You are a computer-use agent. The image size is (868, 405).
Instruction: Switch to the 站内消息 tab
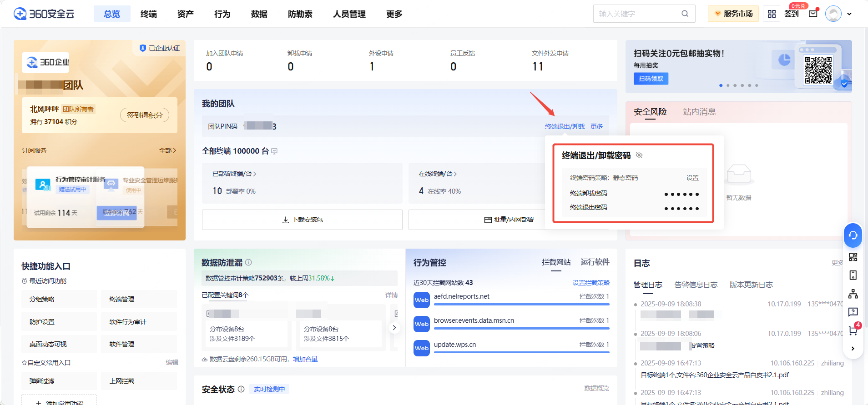699,112
